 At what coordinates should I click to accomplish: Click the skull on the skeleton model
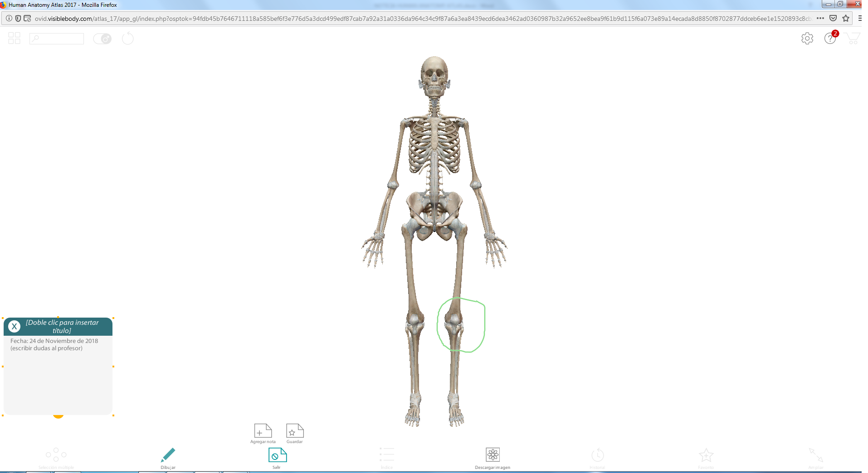point(434,72)
